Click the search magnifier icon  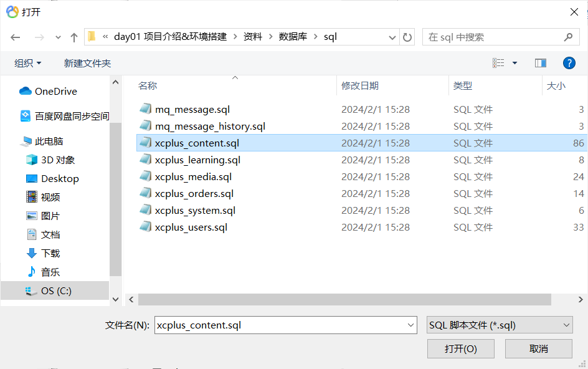[568, 37]
